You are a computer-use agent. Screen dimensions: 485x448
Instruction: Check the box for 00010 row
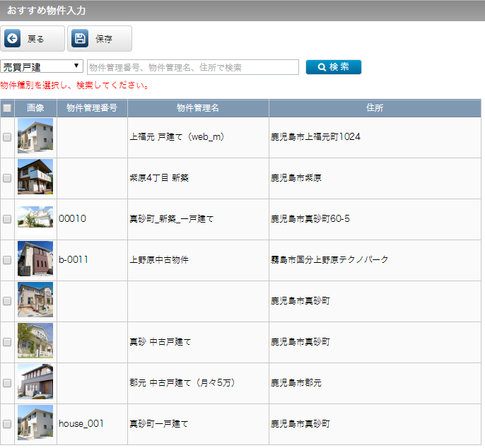click(x=7, y=219)
